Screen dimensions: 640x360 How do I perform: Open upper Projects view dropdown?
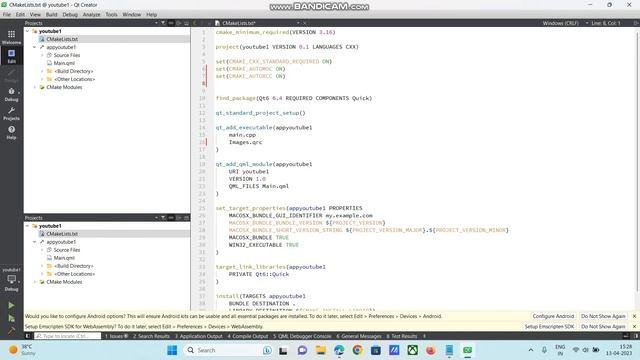point(156,23)
